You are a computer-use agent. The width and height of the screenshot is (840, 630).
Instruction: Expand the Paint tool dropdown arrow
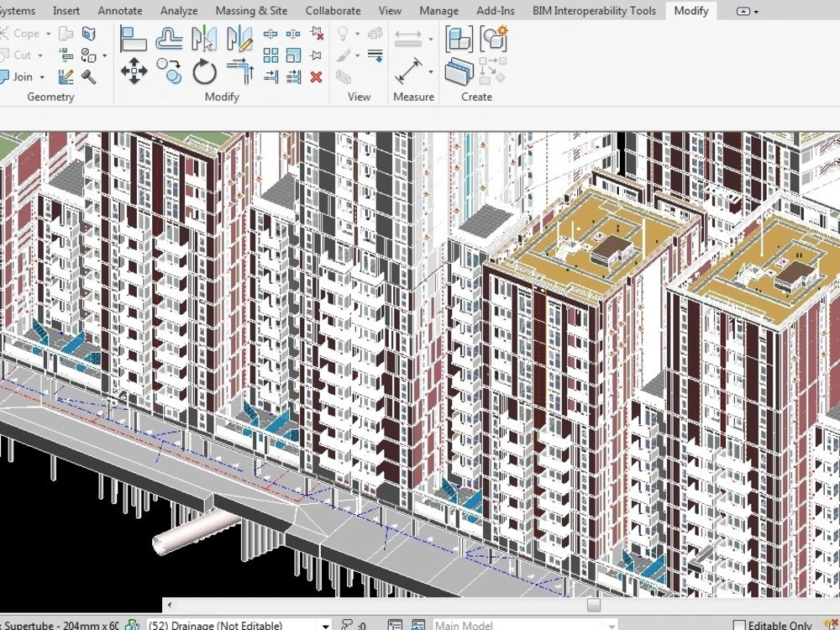104,55
